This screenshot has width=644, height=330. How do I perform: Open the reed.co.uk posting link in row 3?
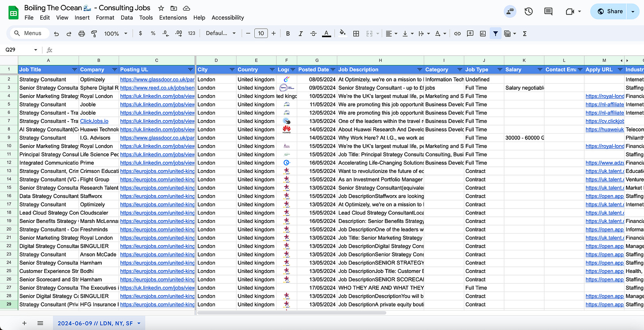[157, 88]
